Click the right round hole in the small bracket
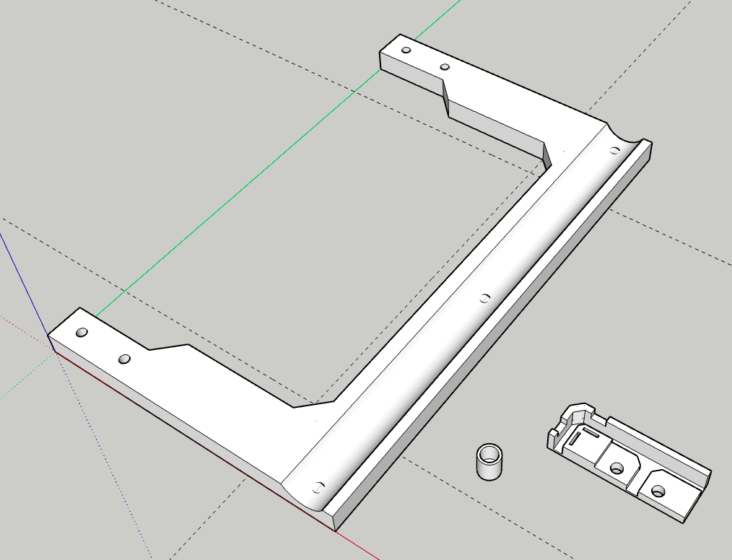This screenshot has height=560, width=732. coord(658,491)
